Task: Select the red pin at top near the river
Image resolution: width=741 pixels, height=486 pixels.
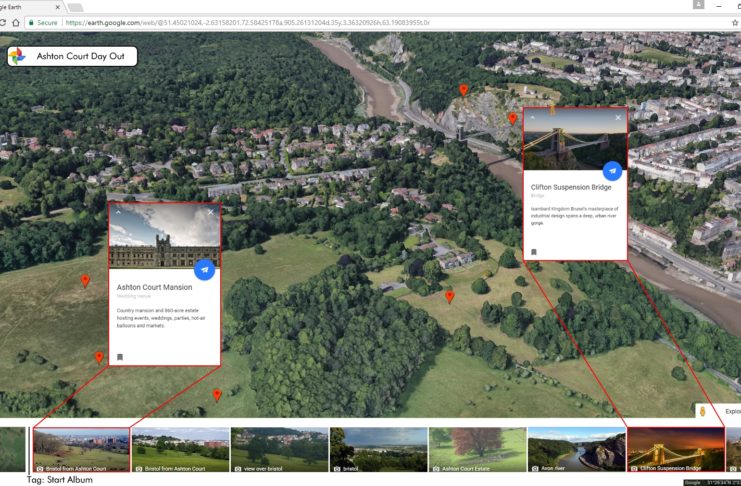Action: [x=463, y=90]
